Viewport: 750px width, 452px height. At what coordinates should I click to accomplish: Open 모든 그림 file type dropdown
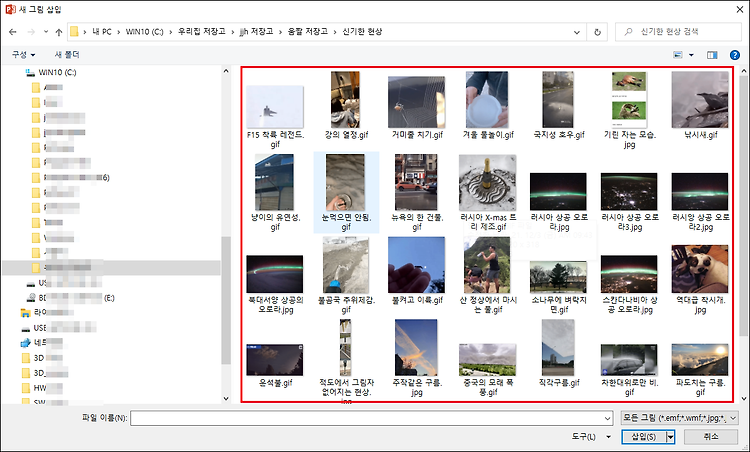[679, 418]
